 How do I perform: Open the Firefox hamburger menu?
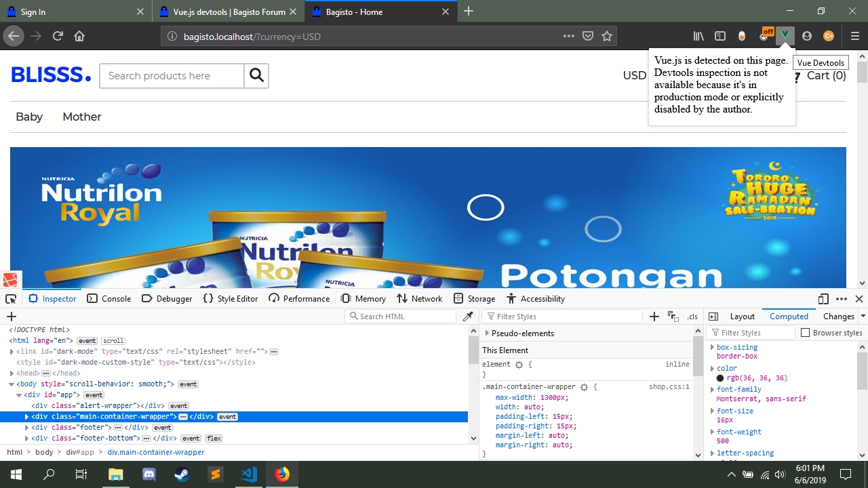pyautogui.click(x=855, y=36)
